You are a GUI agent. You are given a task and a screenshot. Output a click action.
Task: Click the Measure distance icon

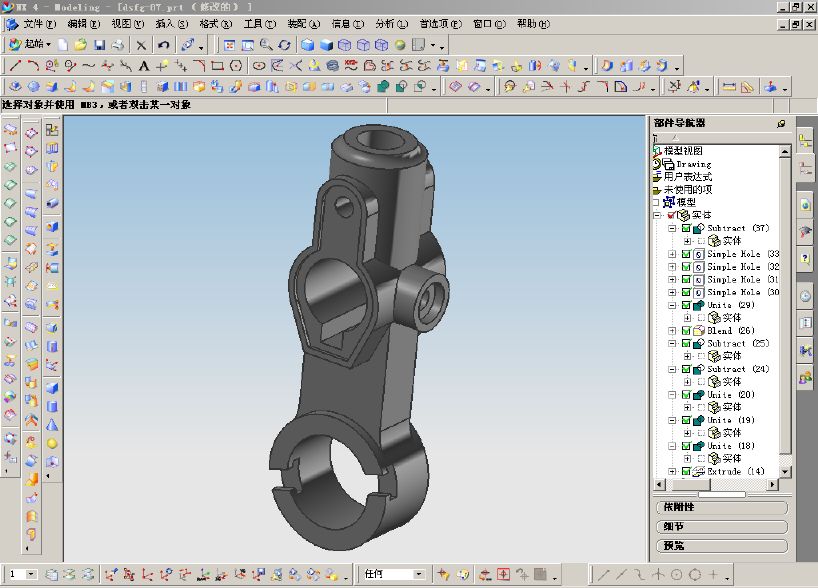click(729, 87)
